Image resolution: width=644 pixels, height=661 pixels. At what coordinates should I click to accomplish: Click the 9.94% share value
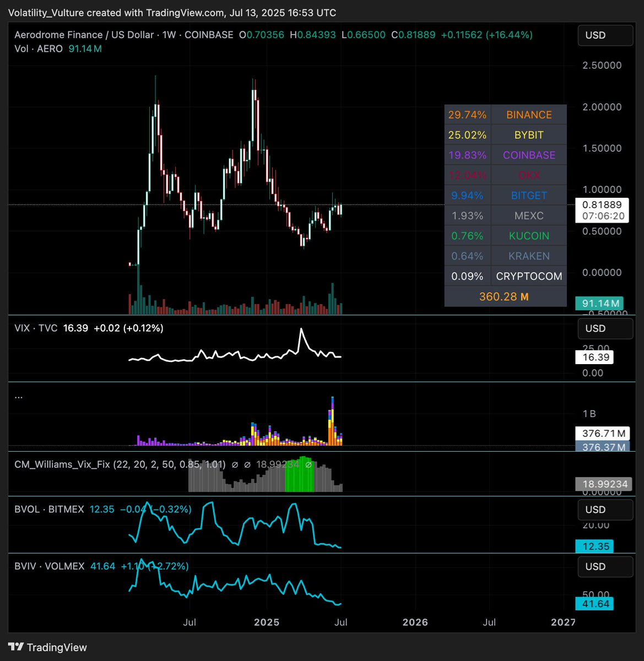coord(467,196)
